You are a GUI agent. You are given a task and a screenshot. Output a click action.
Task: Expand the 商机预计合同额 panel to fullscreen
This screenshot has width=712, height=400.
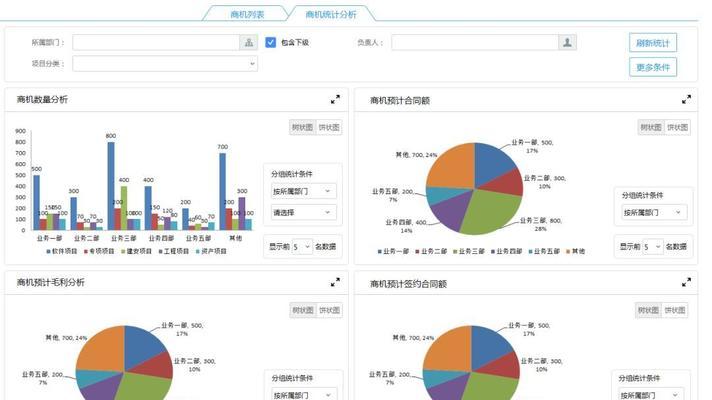click(x=686, y=99)
